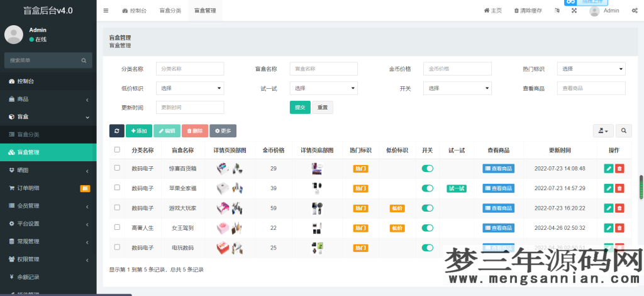Open the table search magnifier button
Screen dimensions: 644x296
(x=624, y=131)
